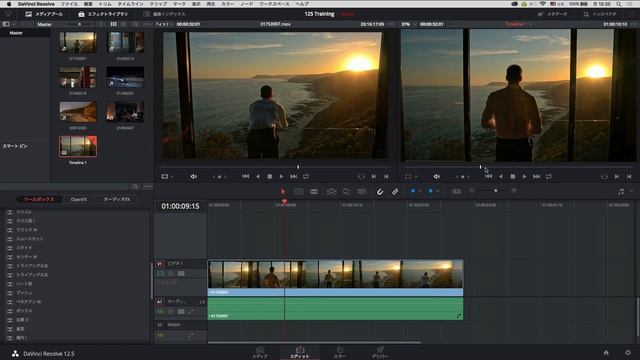
Task: Play source viewer in reverse
Action: pyautogui.click(x=258, y=176)
